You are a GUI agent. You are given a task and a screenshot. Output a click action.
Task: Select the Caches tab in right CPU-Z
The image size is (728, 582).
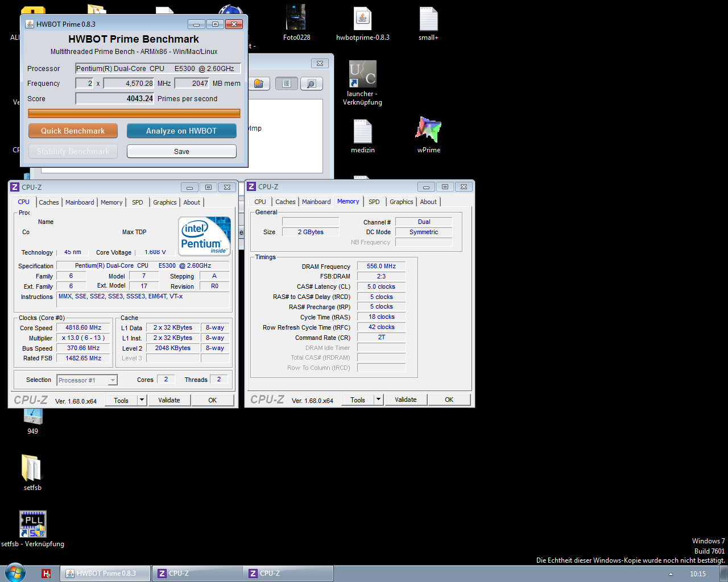point(286,202)
